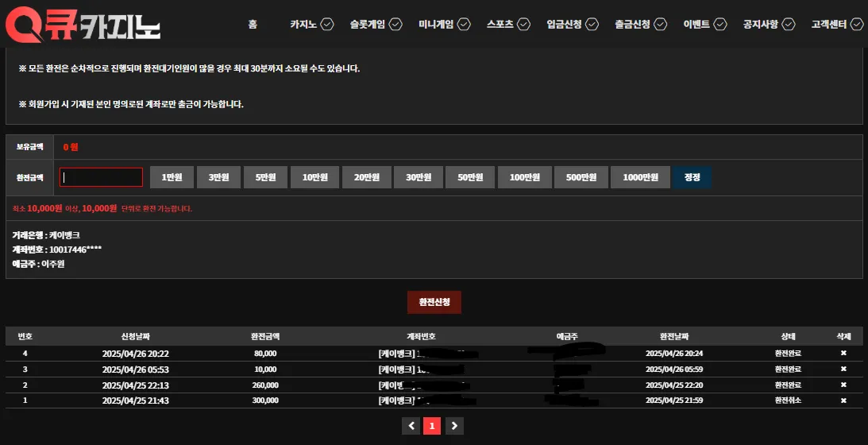
Task: Expand the 미니게임 menu chevron
Action: tap(464, 25)
